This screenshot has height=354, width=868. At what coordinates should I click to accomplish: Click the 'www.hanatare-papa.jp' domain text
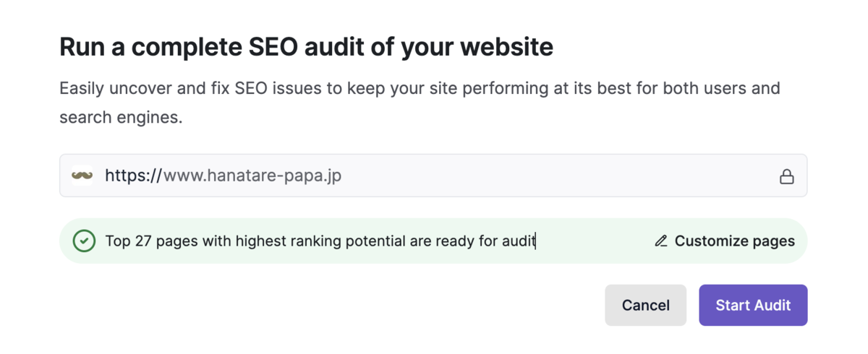pos(252,176)
